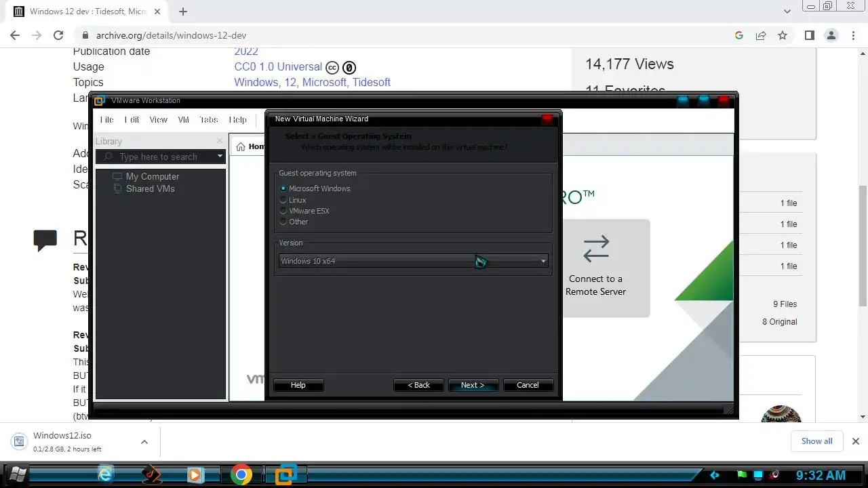The image size is (868, 488).
Task: Click the green flag Action Center tray icon
Action: [743, 475]
